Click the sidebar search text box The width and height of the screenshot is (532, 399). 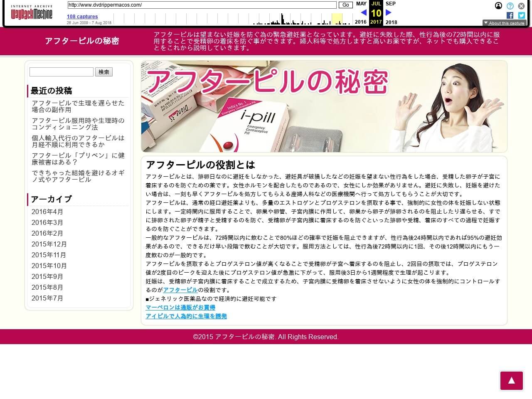pos(62,72)
